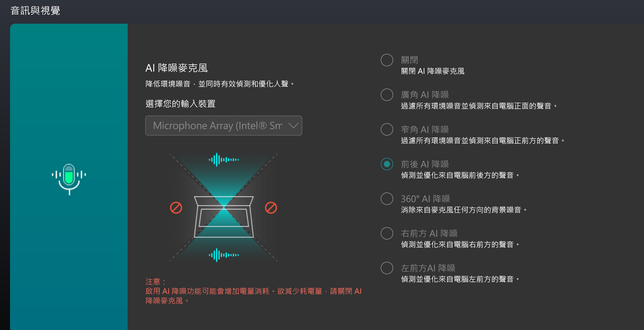Image resolution: width=644 pixels, height=330 pixels.
Task: Click the red 注意 power consumption warning
Action: [253, 291]
